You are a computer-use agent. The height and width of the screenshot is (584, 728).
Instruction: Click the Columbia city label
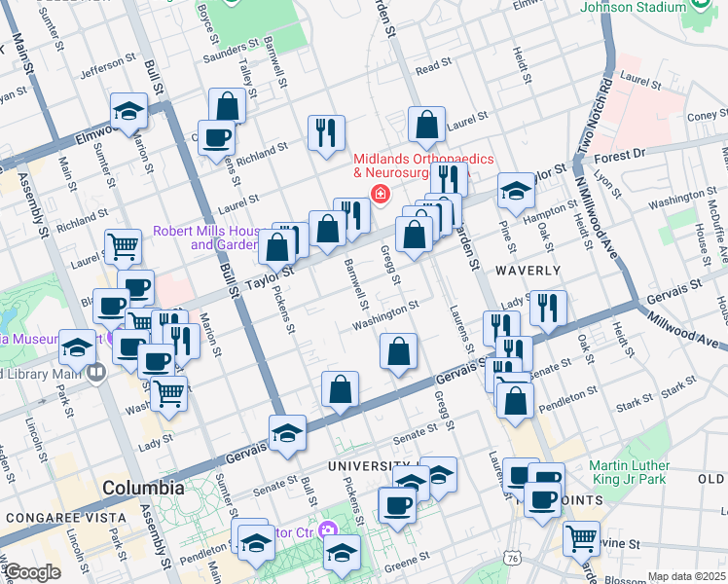pos(143,488)
